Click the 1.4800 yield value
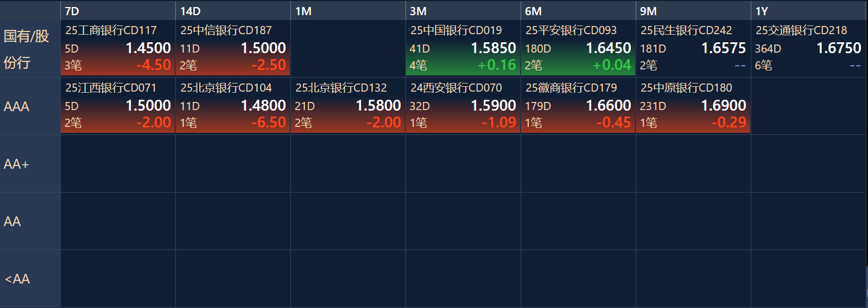 263,106
